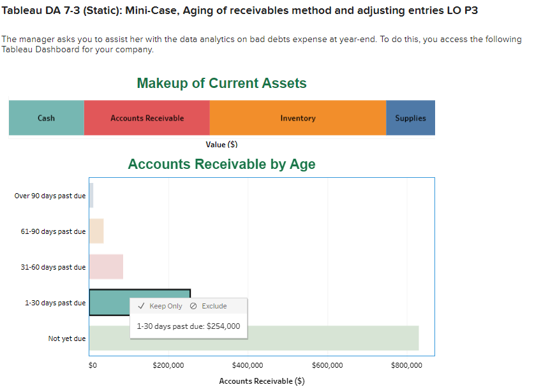The height and width of the screenshot is (392, 534).
Task: Select the Over 90 days past due bar
Action: pos(91,195)
